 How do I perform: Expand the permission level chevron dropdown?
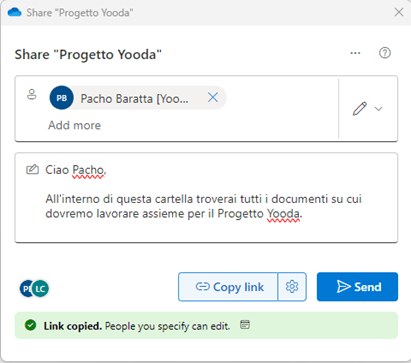(378, 109)
